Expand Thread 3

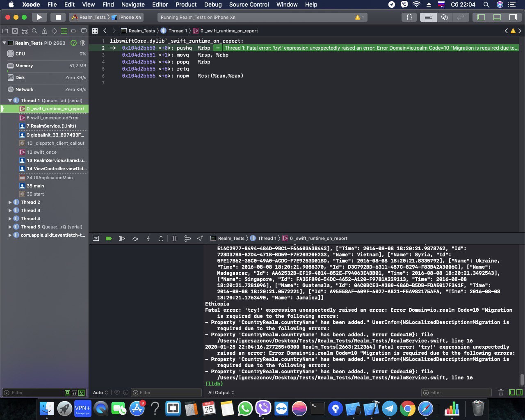point(10,210)
